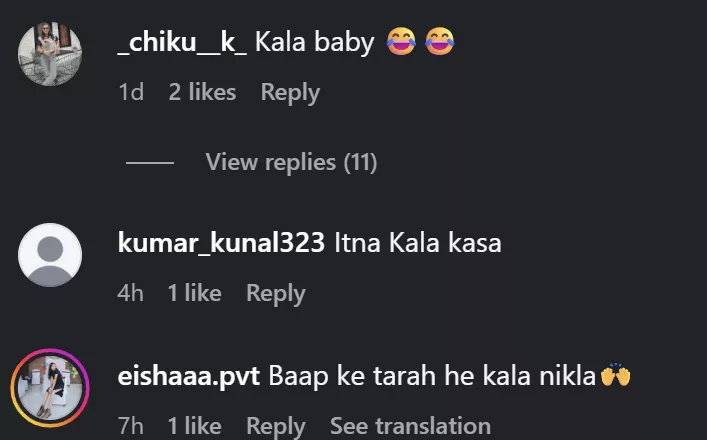Open kumar_kunal323 default avatar
The width and height of the screenshot is (707, 440).
(x=49, y=254)
